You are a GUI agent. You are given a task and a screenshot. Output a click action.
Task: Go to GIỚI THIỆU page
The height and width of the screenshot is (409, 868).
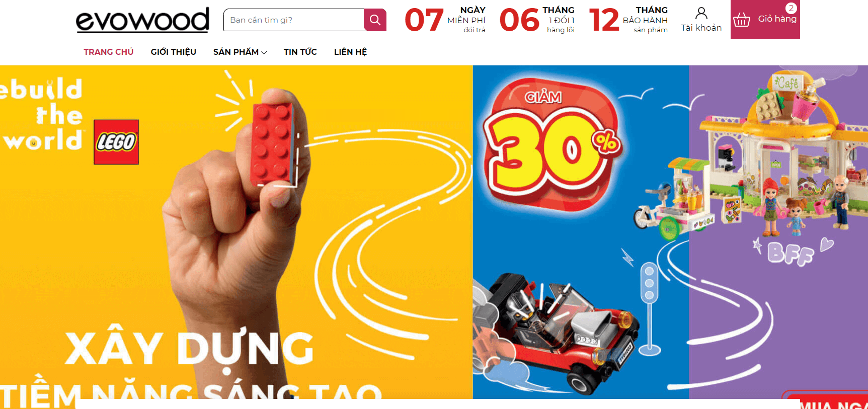click(173, 52)
